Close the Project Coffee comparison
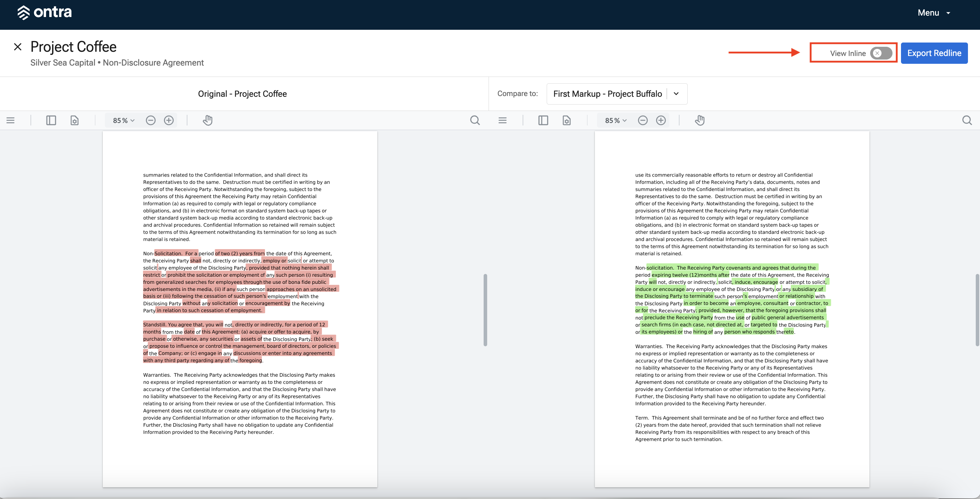The height and width of the screenshot is (499, 980). 17,47
